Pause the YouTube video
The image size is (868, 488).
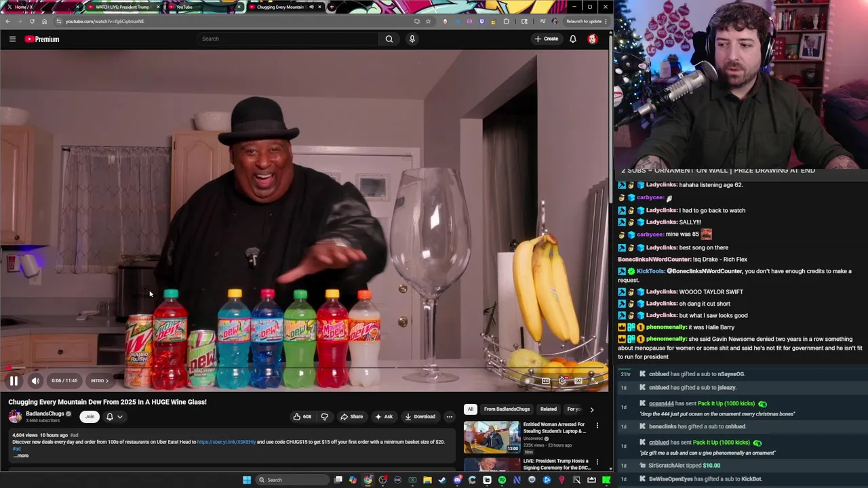click(14, 381)
